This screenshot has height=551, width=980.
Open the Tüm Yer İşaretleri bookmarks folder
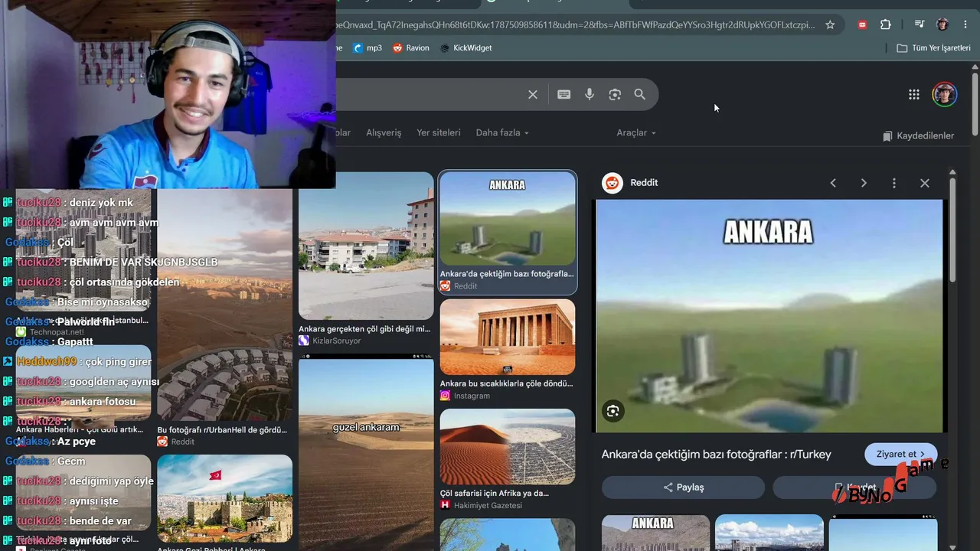pyautogui.click(x=933, y=47)
